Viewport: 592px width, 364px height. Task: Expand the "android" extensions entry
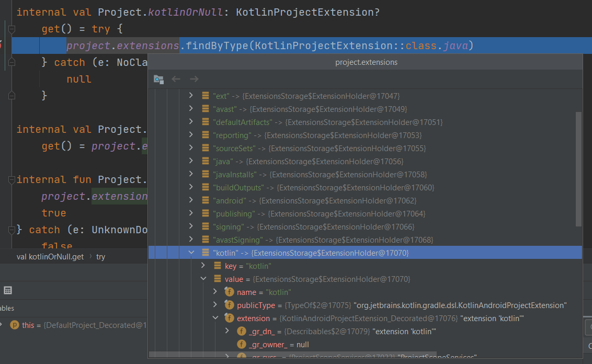pos(191,200)
